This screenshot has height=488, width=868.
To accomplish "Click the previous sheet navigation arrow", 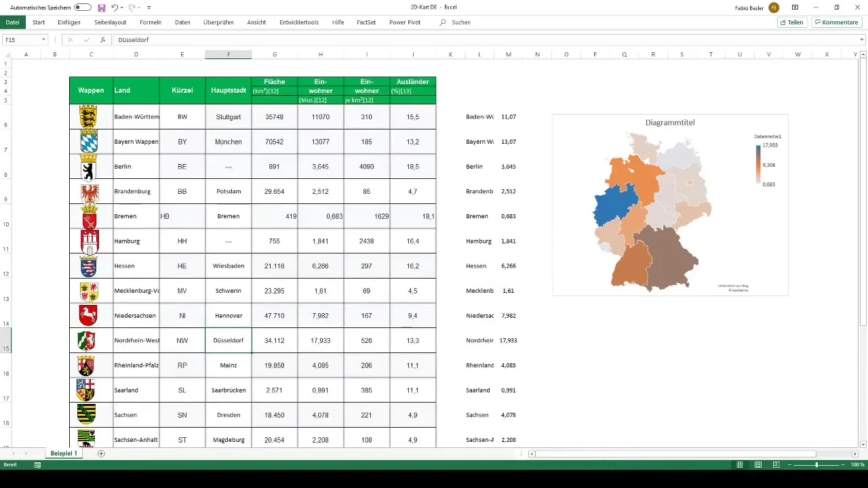I will [x=14, y=453].
